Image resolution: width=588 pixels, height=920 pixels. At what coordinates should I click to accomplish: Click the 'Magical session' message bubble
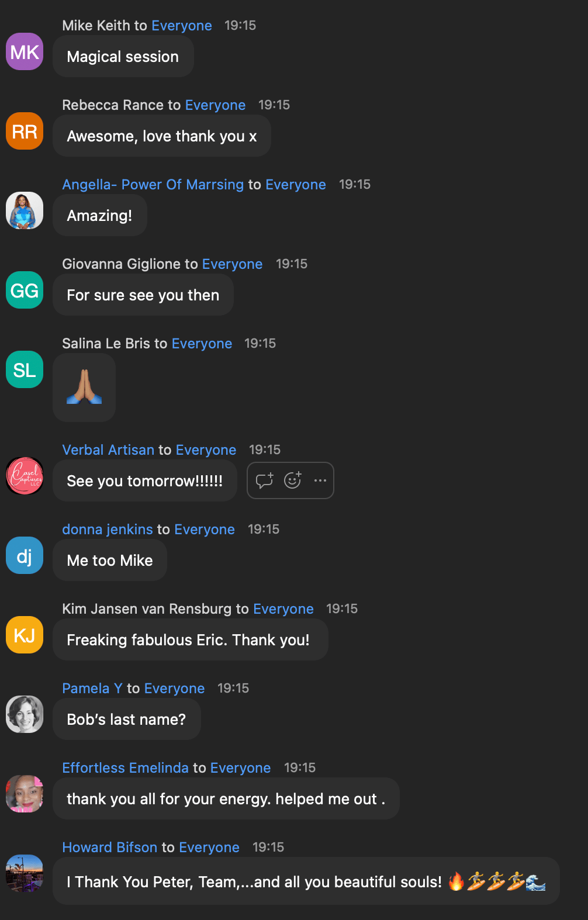pyautogui.click(x=123, y=56)
